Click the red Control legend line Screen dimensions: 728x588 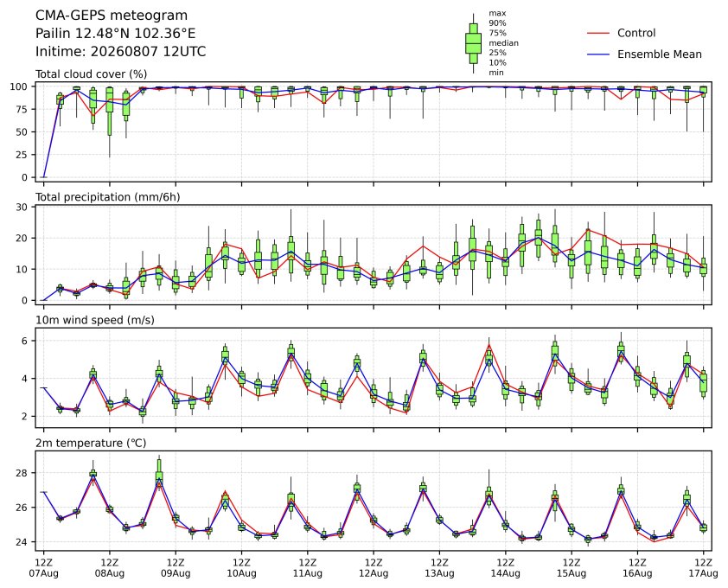(x=598, y=33)
